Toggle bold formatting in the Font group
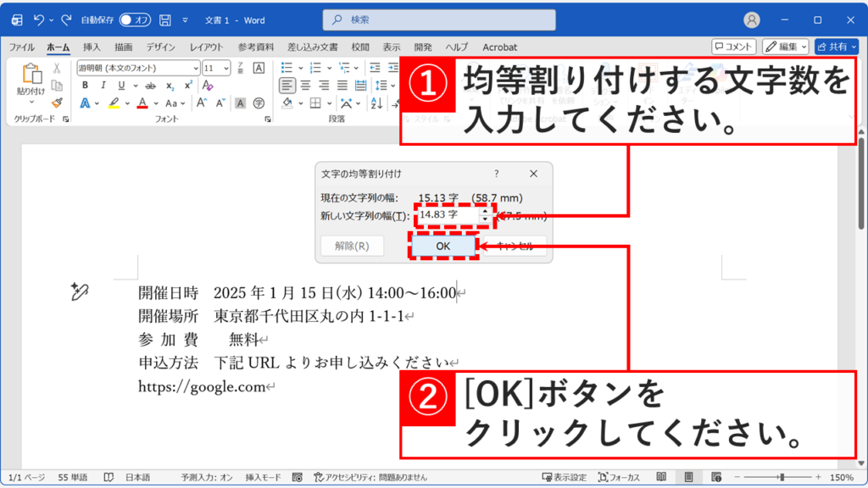This screenshot has width=868, height=488. point(86,85)
